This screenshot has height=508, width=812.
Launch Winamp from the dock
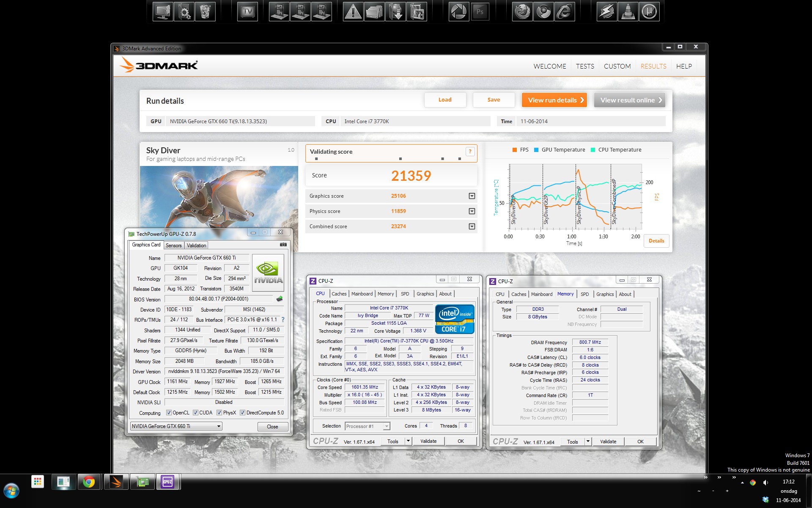606,11
